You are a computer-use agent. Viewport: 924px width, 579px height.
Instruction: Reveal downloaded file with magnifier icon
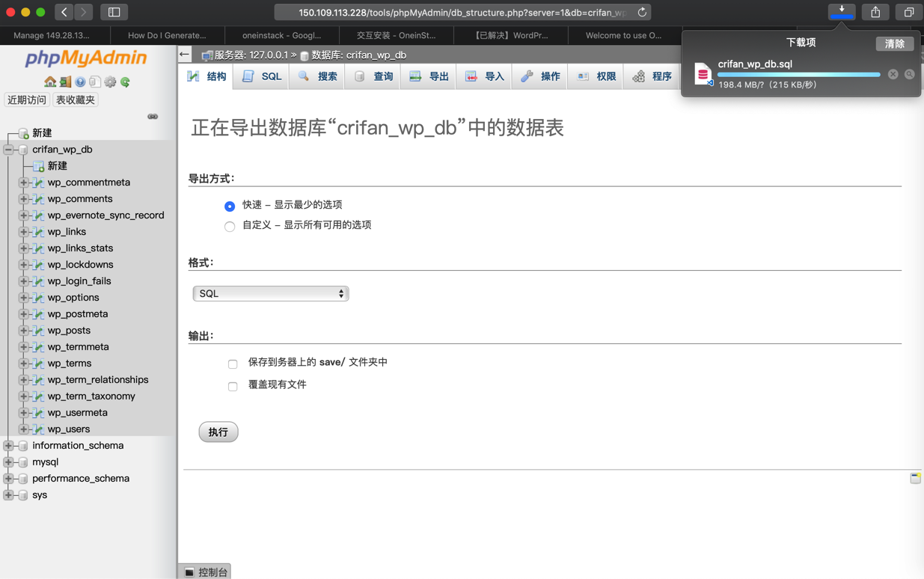pos(910,74)
